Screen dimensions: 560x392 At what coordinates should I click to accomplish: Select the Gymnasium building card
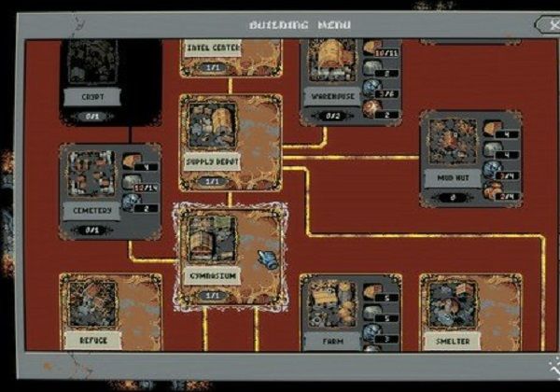click(x=230, y=255)
